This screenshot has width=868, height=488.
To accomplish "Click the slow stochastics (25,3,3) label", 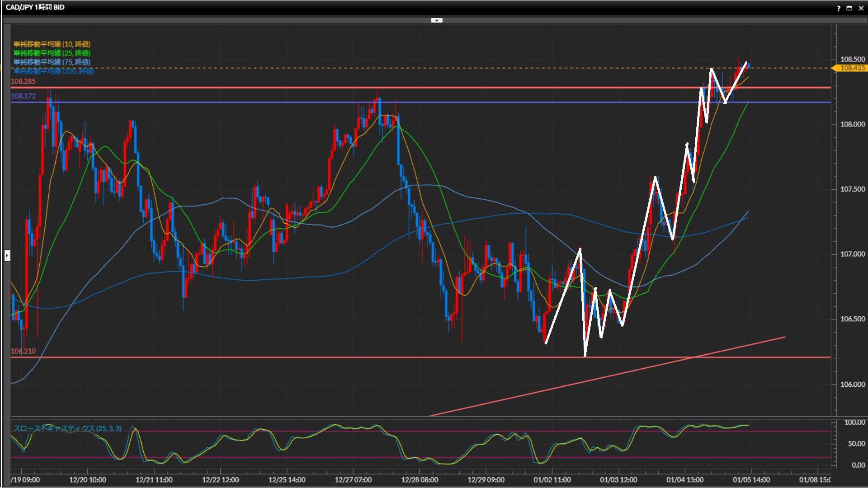I will tap(67, 428).
